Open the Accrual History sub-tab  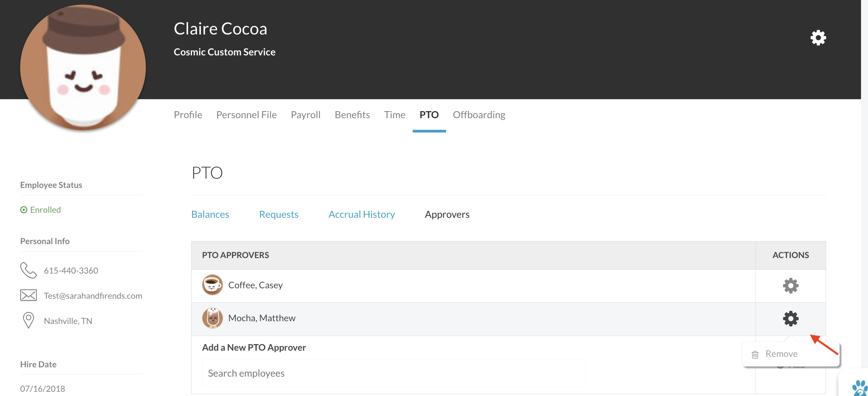click(361, 214)
